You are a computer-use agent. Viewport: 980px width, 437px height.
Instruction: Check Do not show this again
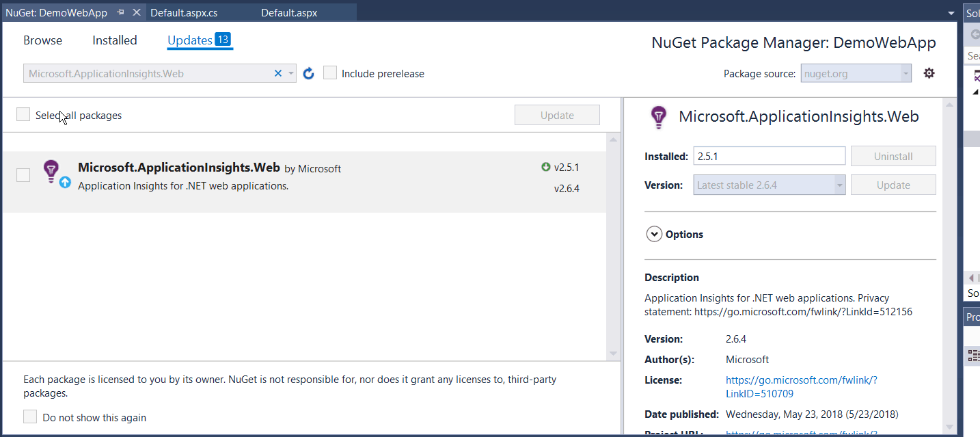point(30,416)
